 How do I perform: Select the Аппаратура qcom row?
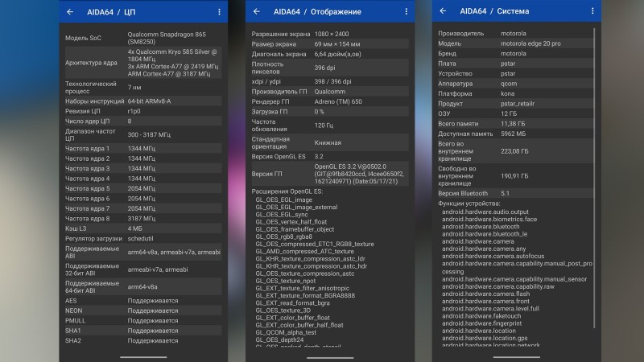pyautogui.click(x=515, y=84)
